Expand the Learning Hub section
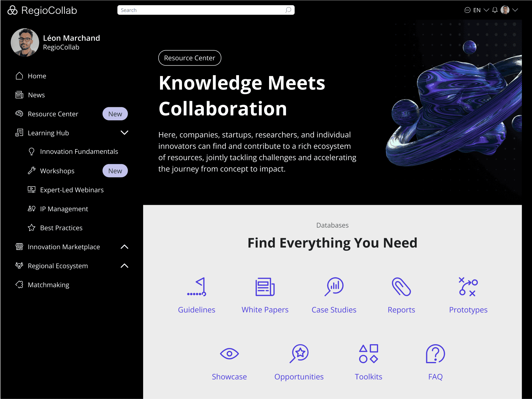 [124, 133]
